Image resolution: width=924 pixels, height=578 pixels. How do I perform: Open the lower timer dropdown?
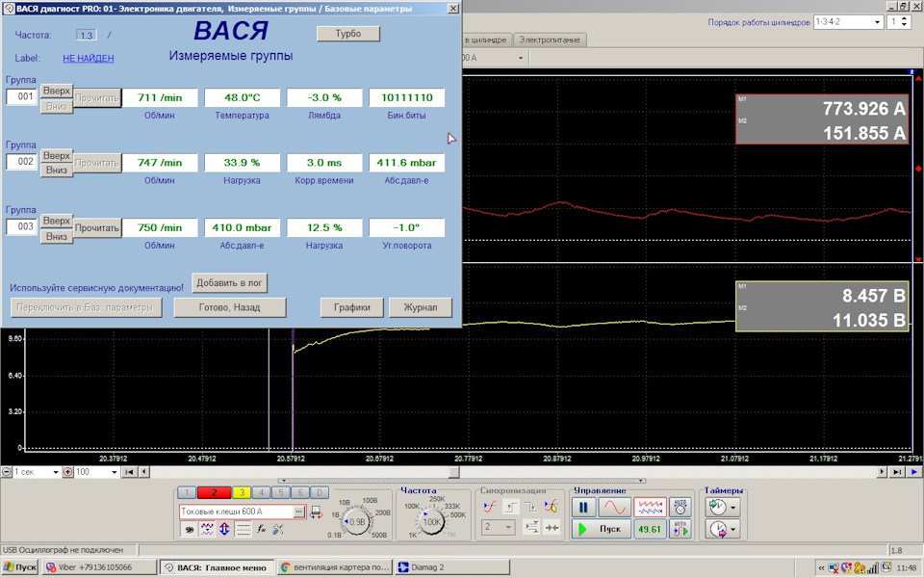tap(733, 529)
